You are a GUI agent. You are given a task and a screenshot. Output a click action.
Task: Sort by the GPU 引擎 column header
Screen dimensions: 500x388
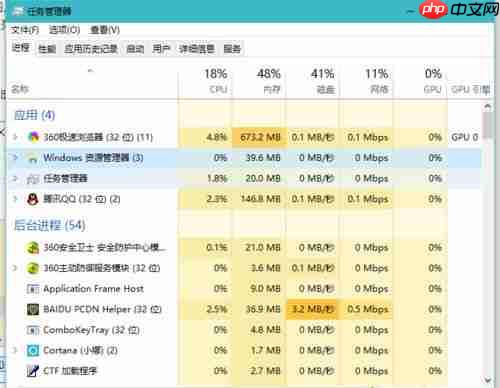470,89
